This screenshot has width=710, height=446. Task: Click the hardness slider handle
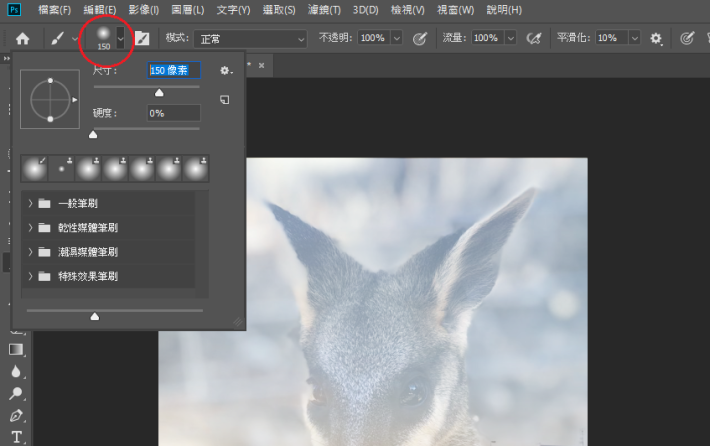[x=93, y=134]
